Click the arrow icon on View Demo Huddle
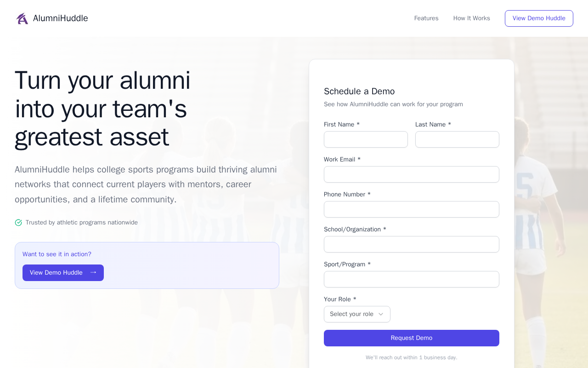This screenshot has width=588, height=368. click(93, 273)
